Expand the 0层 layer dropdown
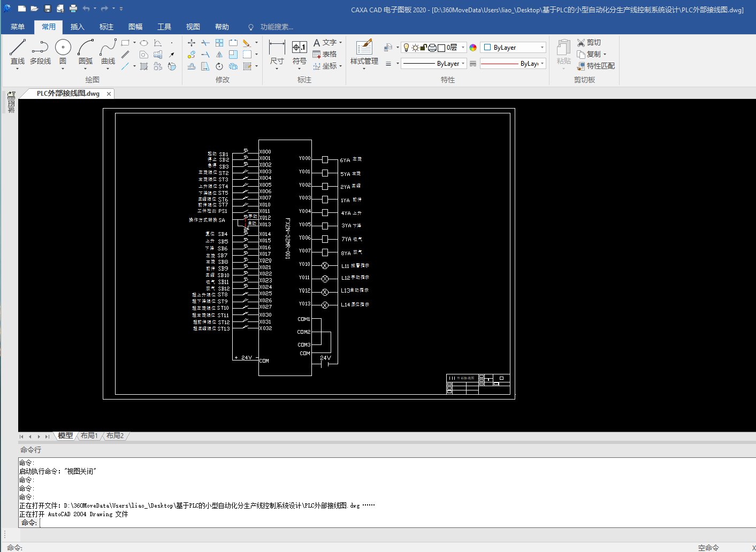The image size is (756, 552). tap(463, 48)
